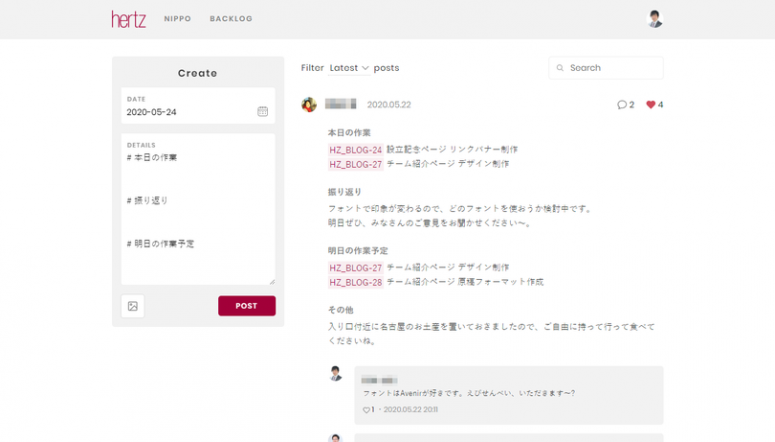
Task: Open HZ_BLOG-28 issue link
Action: [x=355, y=282]
